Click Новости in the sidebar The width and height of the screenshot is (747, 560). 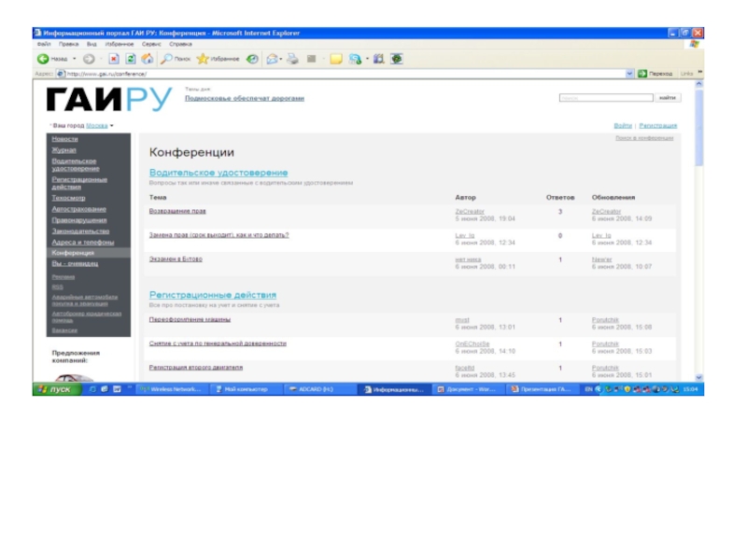(64, 139)
